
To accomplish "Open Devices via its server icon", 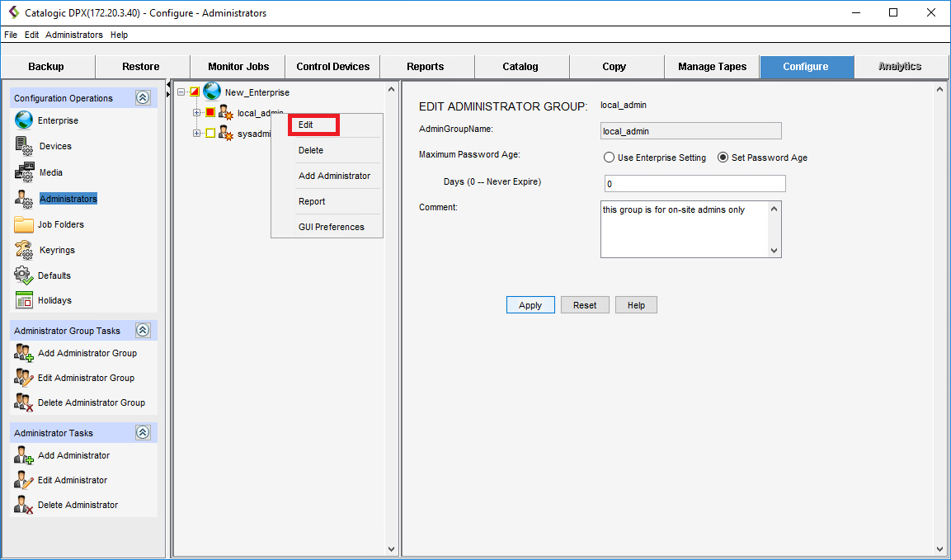I will pos(24,146).
